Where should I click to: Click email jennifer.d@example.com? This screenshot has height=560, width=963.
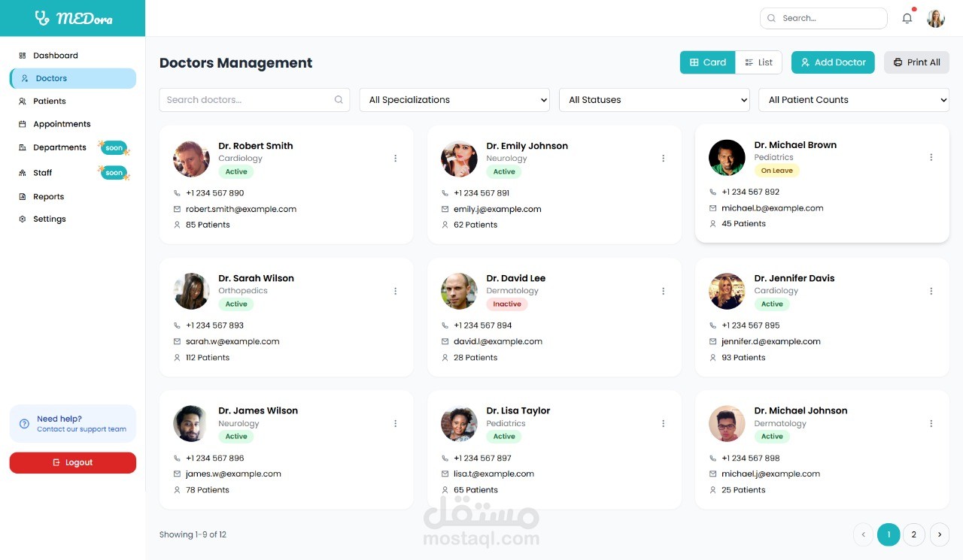tap(771, 341)
